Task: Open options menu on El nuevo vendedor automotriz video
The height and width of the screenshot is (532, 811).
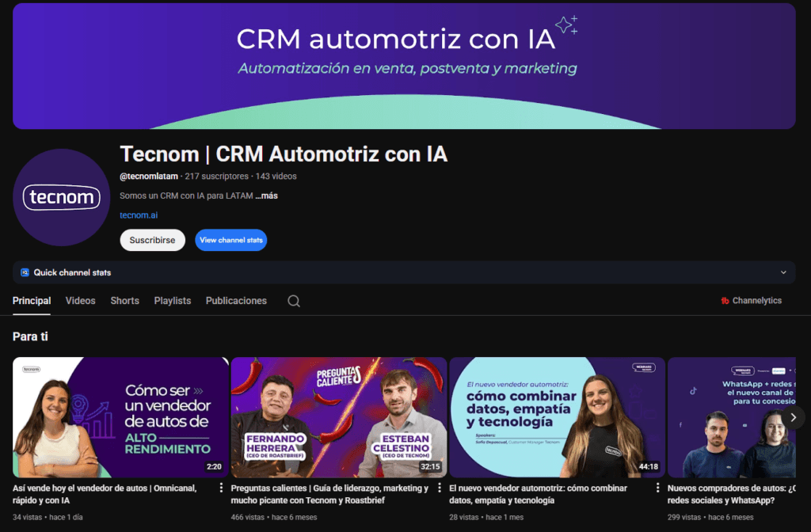Action: coord(658,488)
